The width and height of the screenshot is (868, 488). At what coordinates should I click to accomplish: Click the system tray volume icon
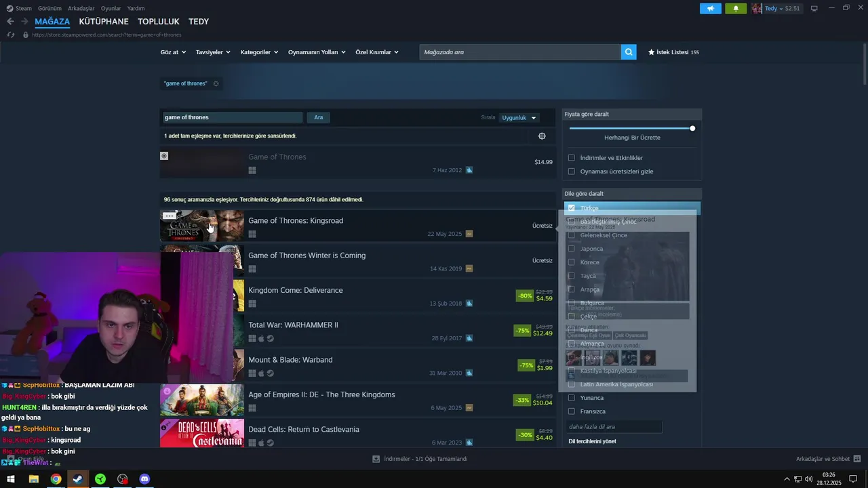tap(808, 479)
